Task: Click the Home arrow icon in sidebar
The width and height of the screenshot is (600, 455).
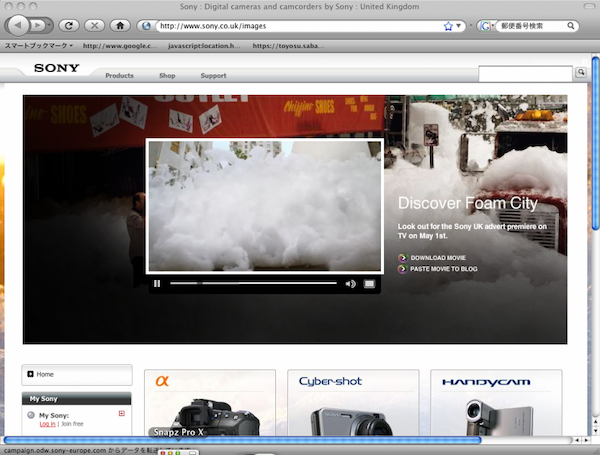Action: [x=30, y=374]
